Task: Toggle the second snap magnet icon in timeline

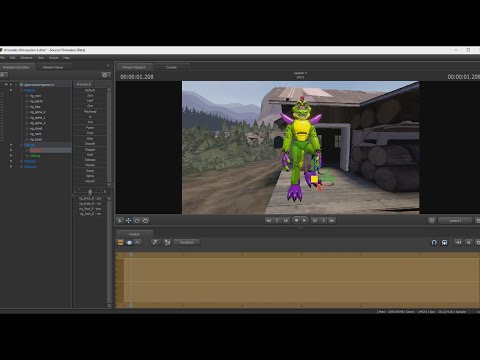Action: pyautogui.click(x=444, y=243)
